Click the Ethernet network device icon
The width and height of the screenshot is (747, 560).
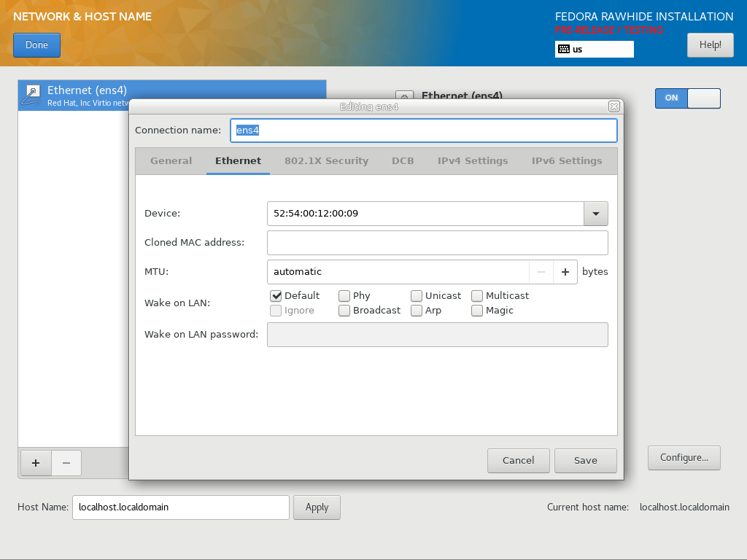tap(31, 96)
